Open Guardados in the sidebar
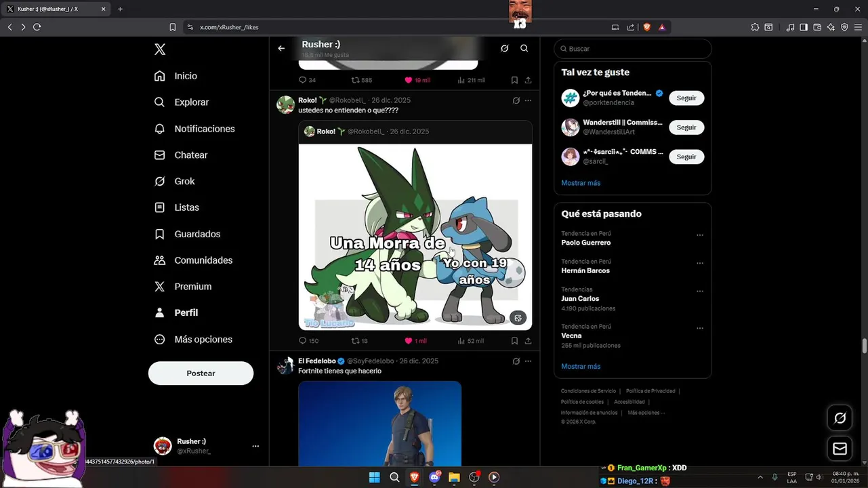The height and width of the screenshot is (488, 868). pyautogui.click(x=188, y=234)
